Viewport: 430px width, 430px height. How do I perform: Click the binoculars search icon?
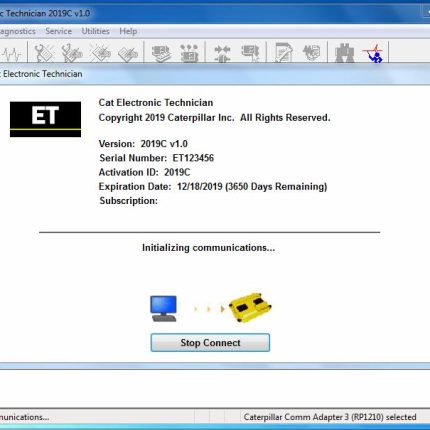(x=344, y=53)
